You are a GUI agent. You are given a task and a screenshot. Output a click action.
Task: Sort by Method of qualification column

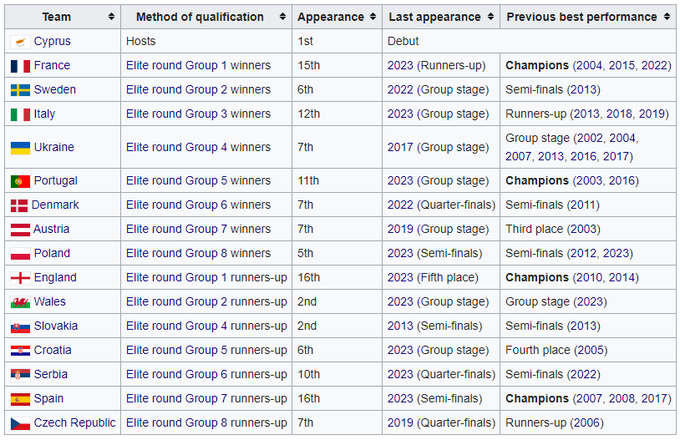point(281,17)
